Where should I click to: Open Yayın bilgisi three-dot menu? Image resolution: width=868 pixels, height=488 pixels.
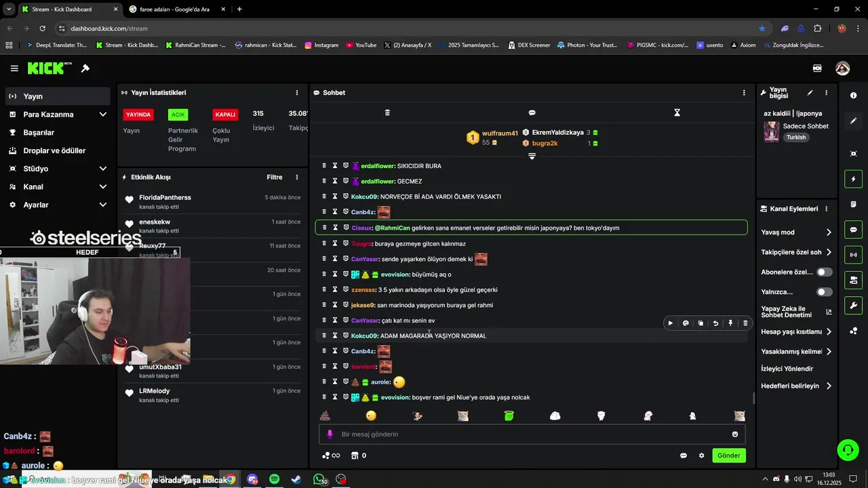click(826, 93)
